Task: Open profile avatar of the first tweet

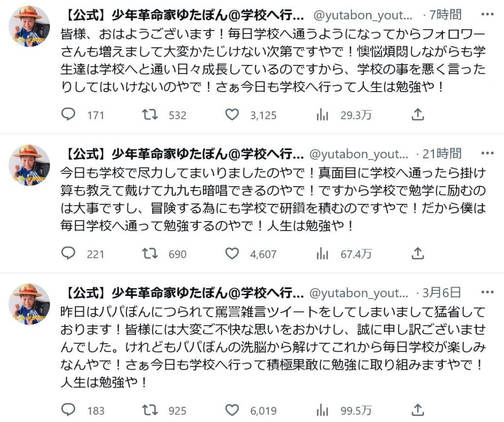Action: tap(29, 26)
